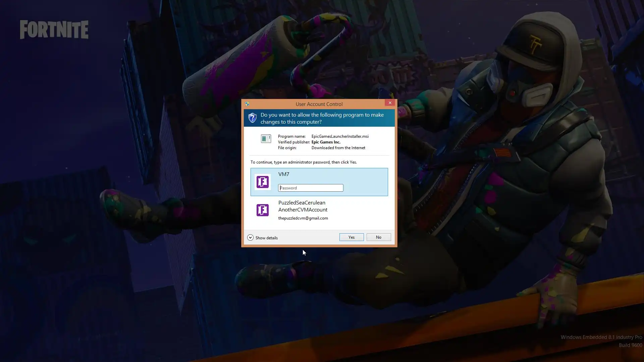Click the Epic Games Inc. publisher name
This screenshot has height=362, width=644.
(x=326, y=142)
